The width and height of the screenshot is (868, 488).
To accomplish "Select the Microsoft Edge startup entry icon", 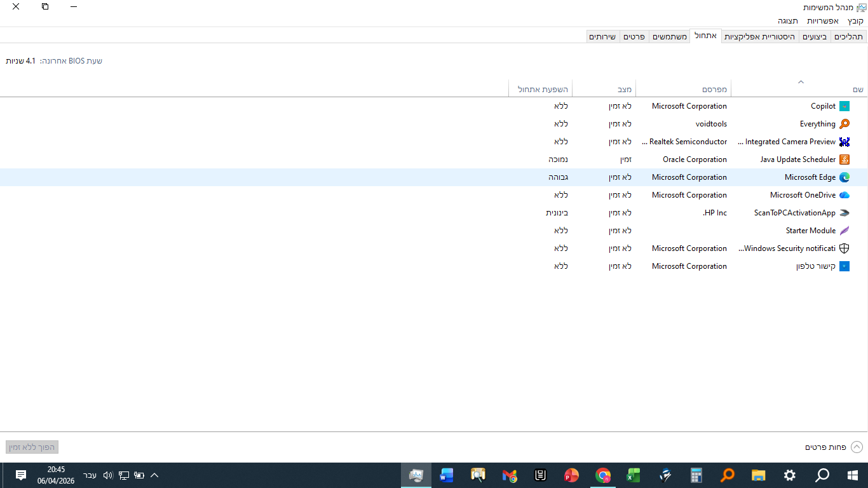I will pyautogui.click(x=844, y=177).
